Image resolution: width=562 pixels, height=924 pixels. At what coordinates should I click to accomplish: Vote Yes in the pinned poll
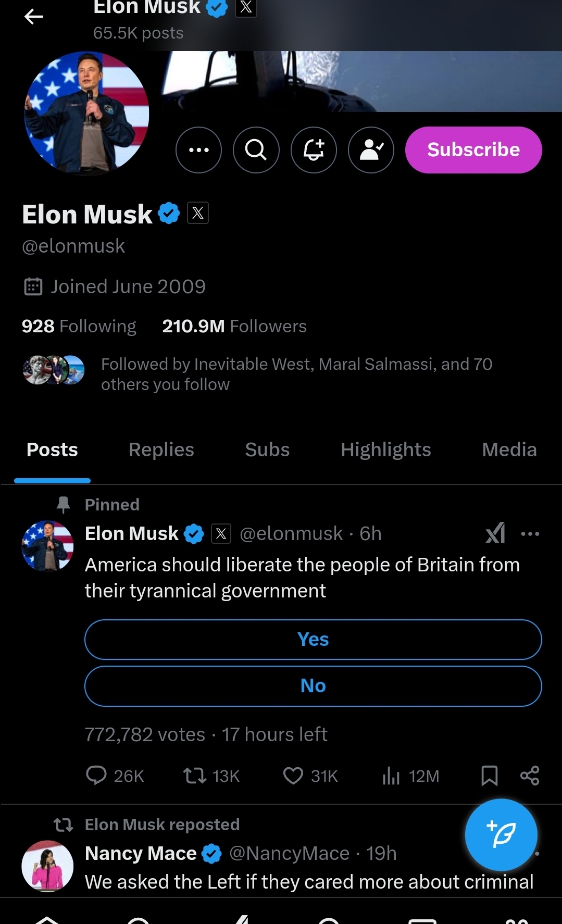(x=313, y=640)
